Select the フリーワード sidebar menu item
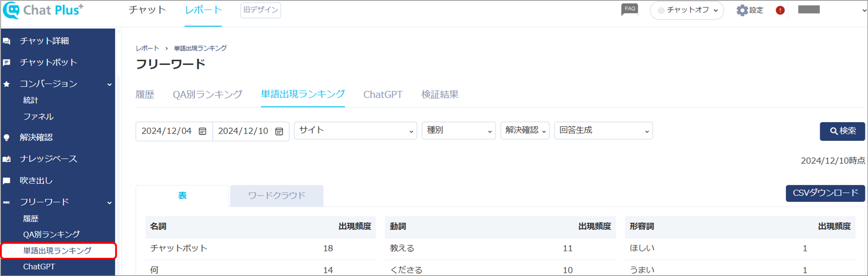The image size is (868, 276). pyautogui.click(x=44, y=202)
